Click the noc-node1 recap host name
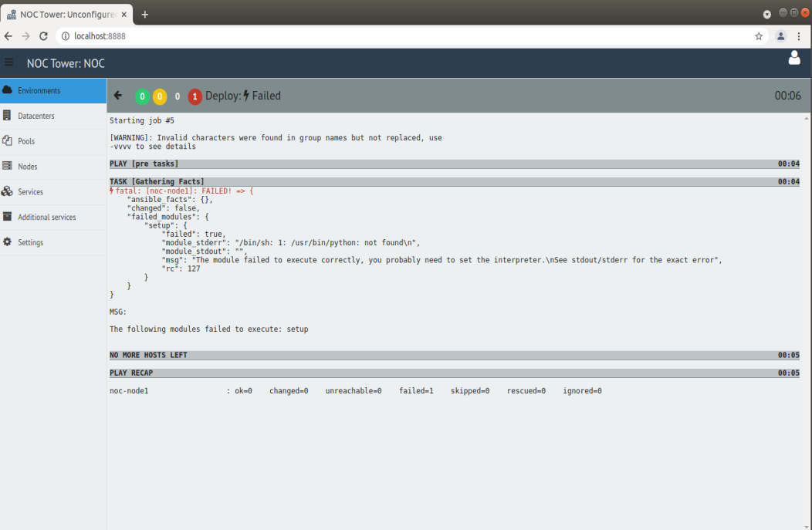Image resolution: width=812 pixels, height=530 pixels. click(129, 391)
